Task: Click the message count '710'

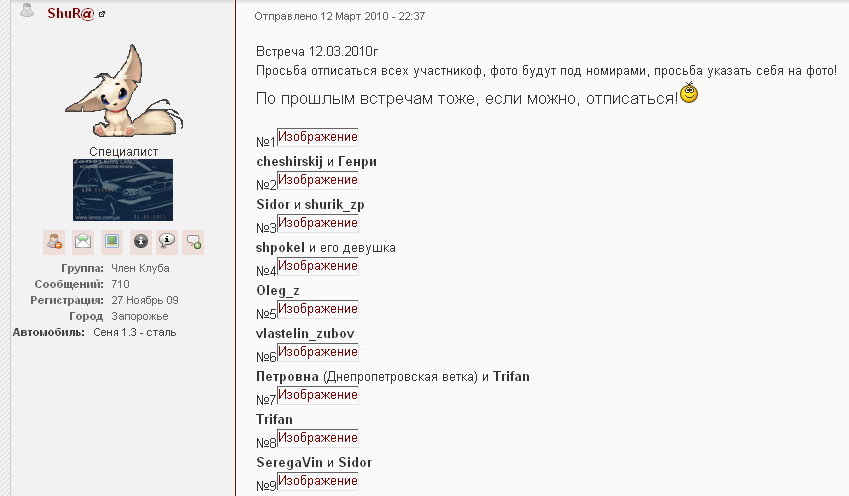Action: [120, 284]
